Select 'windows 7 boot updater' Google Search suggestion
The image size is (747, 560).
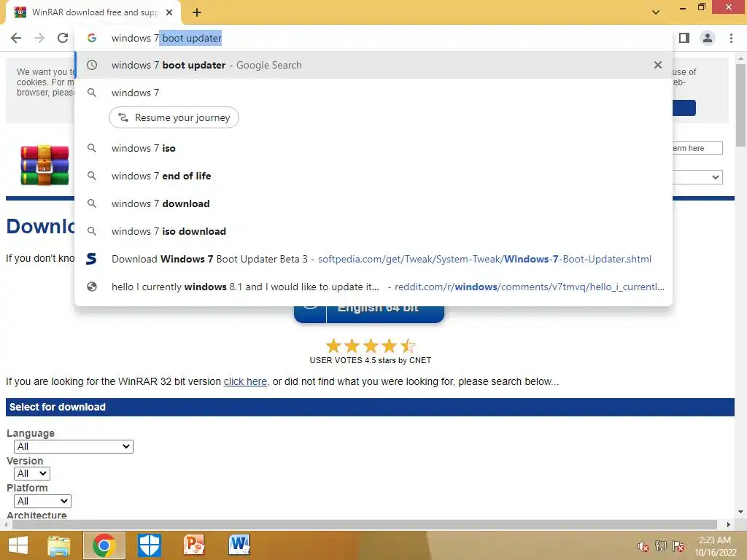[373, 65]
